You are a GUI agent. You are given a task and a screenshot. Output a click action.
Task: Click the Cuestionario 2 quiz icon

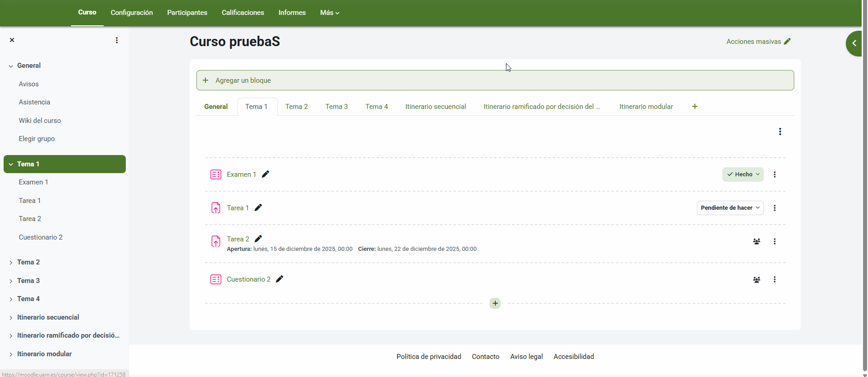[216, 279]
